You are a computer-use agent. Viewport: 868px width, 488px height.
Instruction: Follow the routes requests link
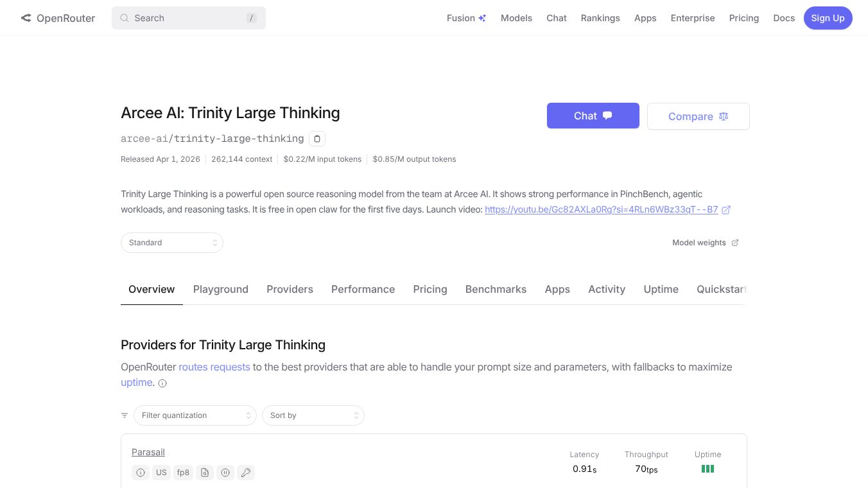(214, 367)
